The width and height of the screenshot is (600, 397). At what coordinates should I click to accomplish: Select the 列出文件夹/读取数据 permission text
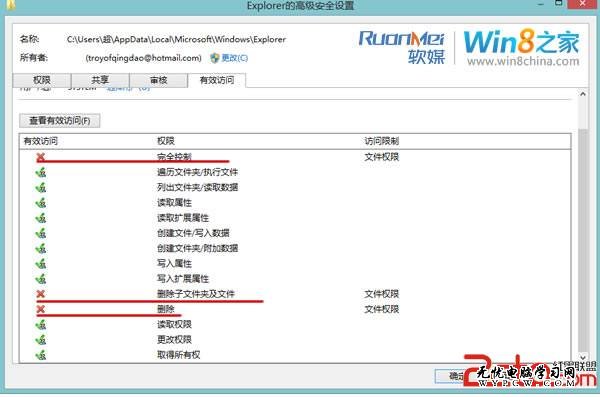point(197,188)
